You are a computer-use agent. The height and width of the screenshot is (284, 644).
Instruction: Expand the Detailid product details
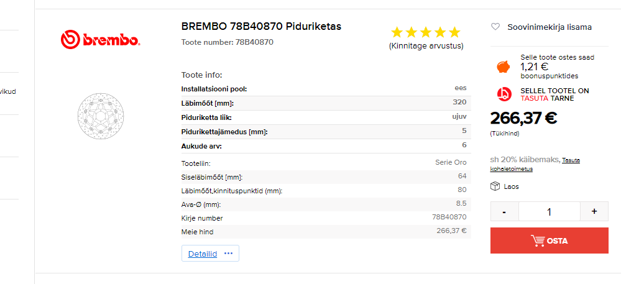203,254
